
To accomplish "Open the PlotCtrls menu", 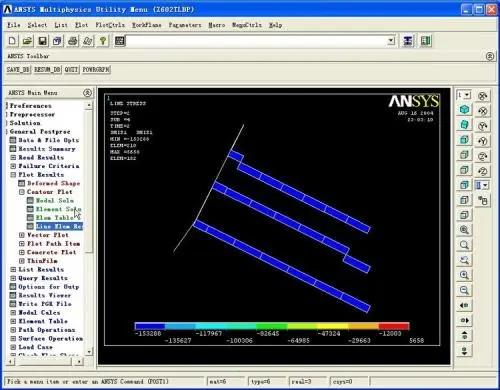I will coord(110,25).
